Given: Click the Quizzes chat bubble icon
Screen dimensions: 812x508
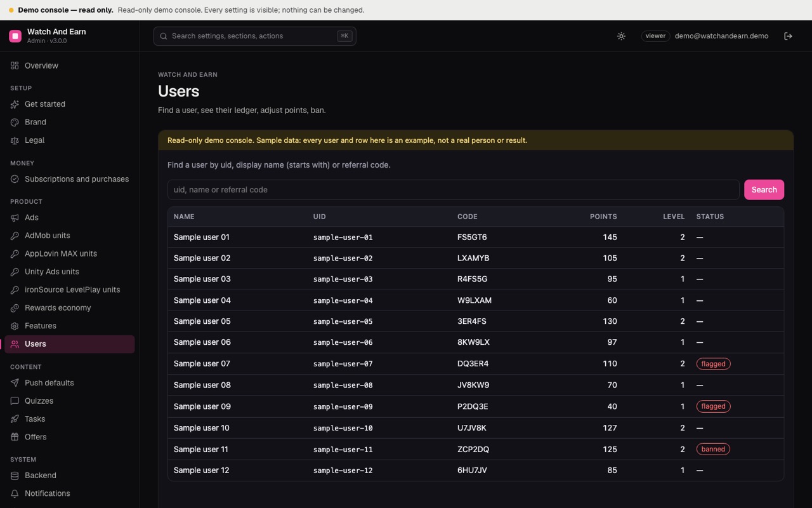Looking at the screenshot, I should (15, 401).
